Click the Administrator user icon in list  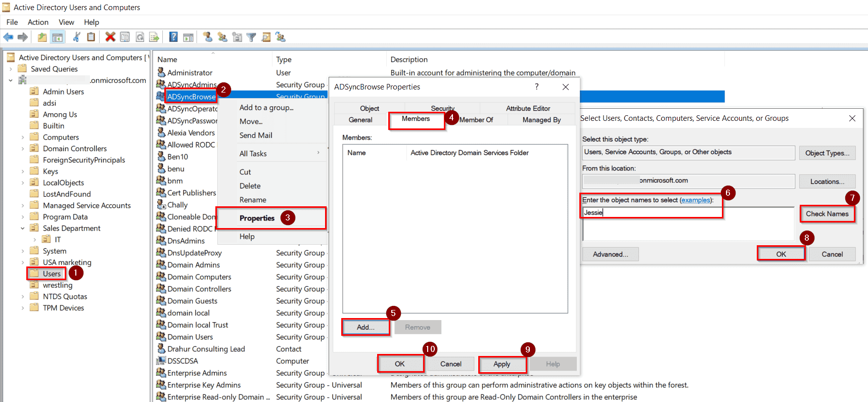pos(161,72)
